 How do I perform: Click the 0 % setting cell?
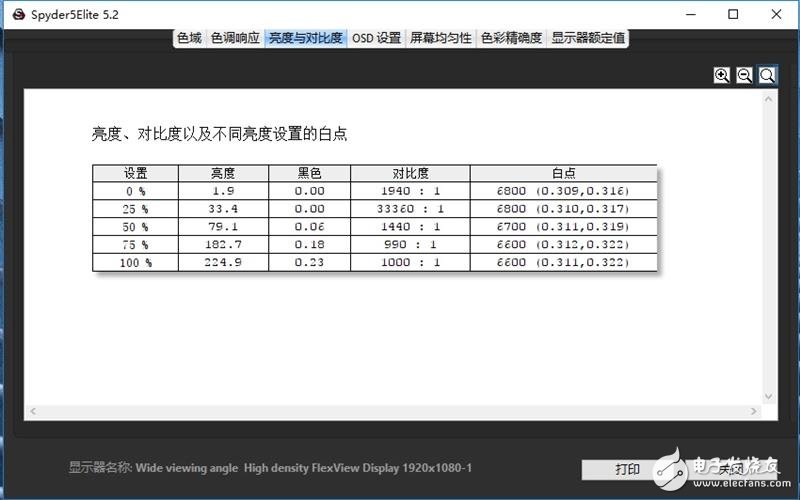pyautogui.click(x=135, y=191)
